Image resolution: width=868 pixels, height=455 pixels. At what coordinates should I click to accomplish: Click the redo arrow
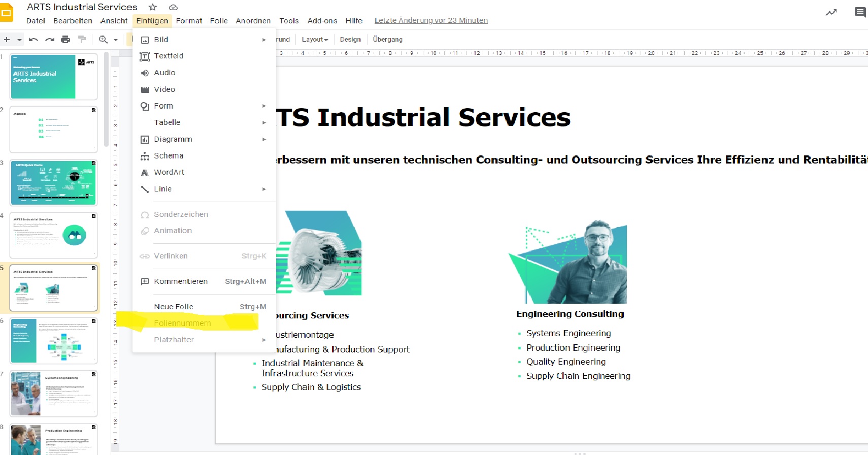pyautogui.click(x=50, y=40)
